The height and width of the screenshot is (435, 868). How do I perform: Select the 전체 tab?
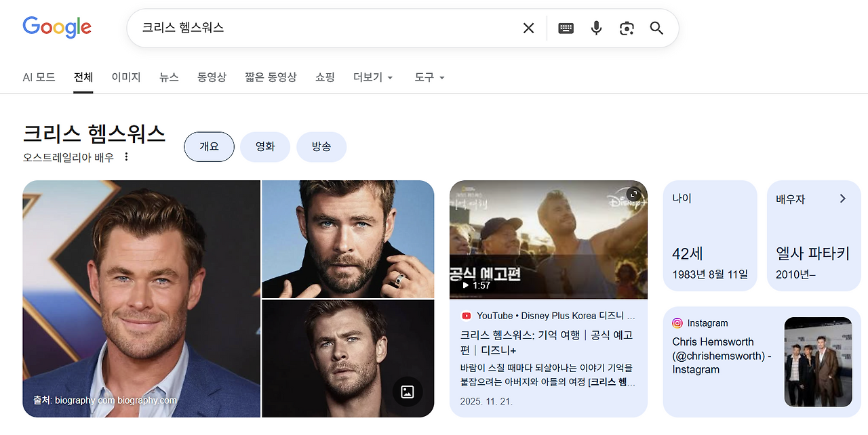pos(83,77)
